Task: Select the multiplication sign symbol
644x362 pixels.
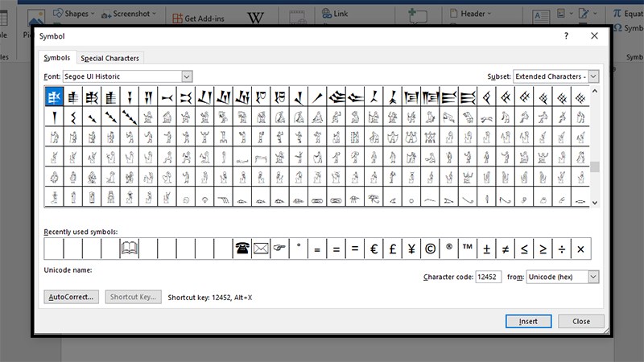Action: 580,249
